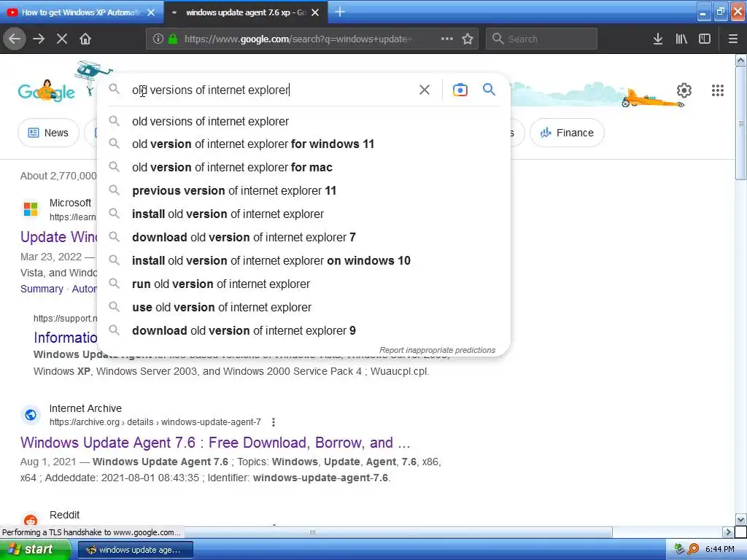Pick download old version internet explorer 7
The image size is (747, 560).
pyautogui.click(x=303, y=237)
